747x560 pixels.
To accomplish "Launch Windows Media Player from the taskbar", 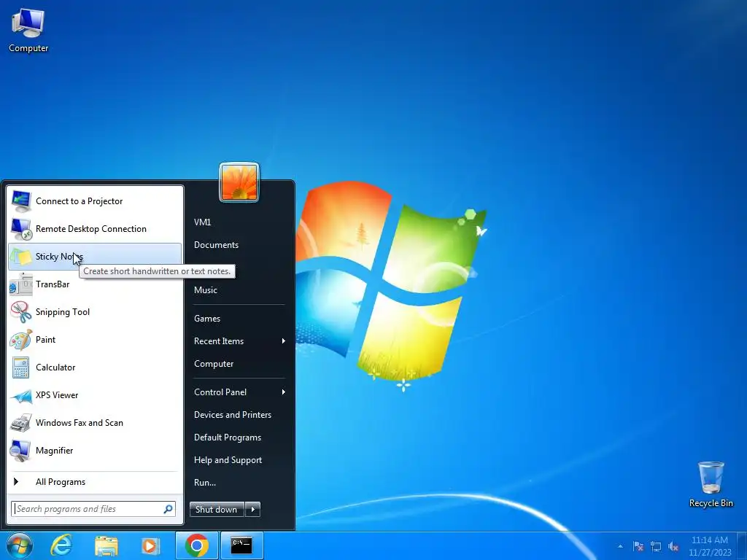I will [x=150, y=546].
